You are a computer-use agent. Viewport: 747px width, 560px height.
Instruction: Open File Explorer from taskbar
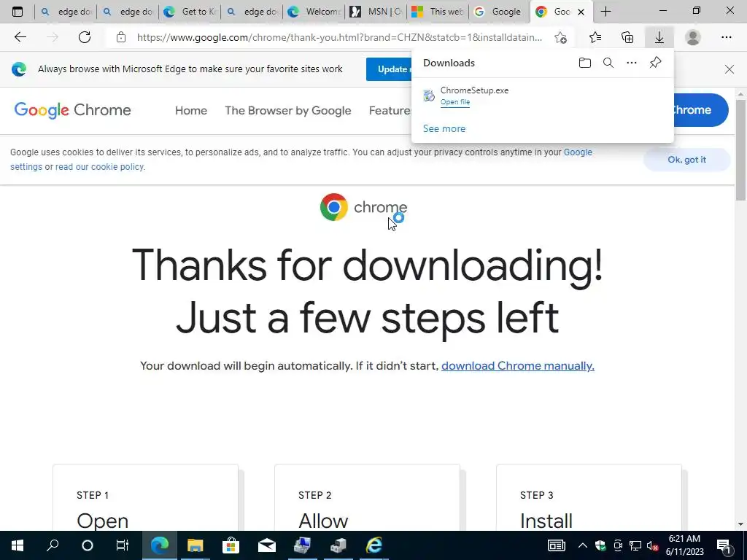195,545
